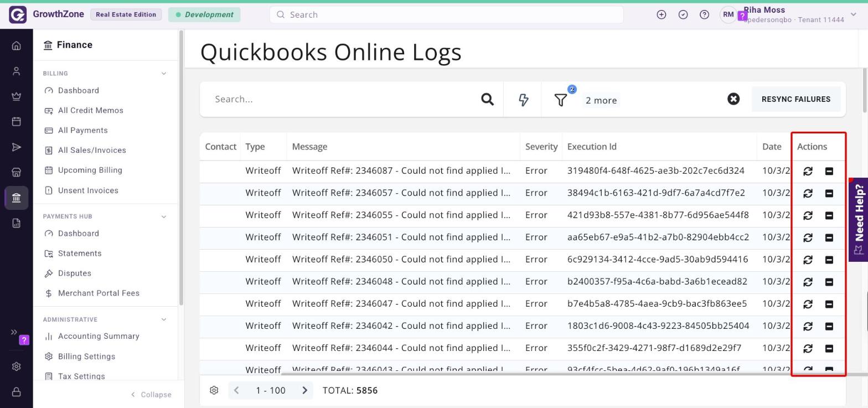Open All Credit Memos in Billing
Image resolution: width=868 pixels, height=408 pixels.
coord(91,110)
